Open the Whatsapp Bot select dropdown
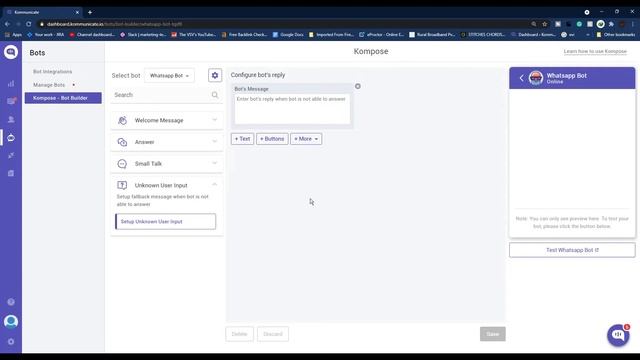Screen dimensions: 640x360 (x=169, y=76)
